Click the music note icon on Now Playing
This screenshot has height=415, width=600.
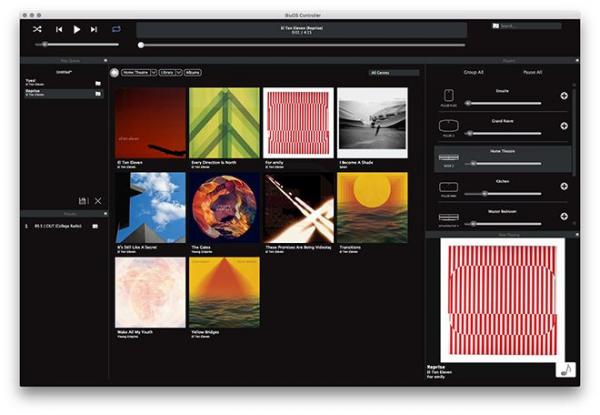pos(566,370)
